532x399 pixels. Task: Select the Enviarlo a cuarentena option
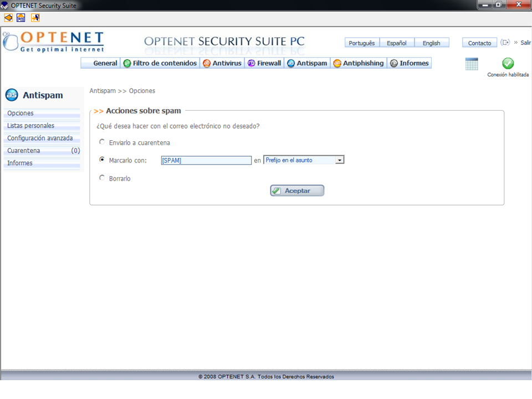[101, 142]
